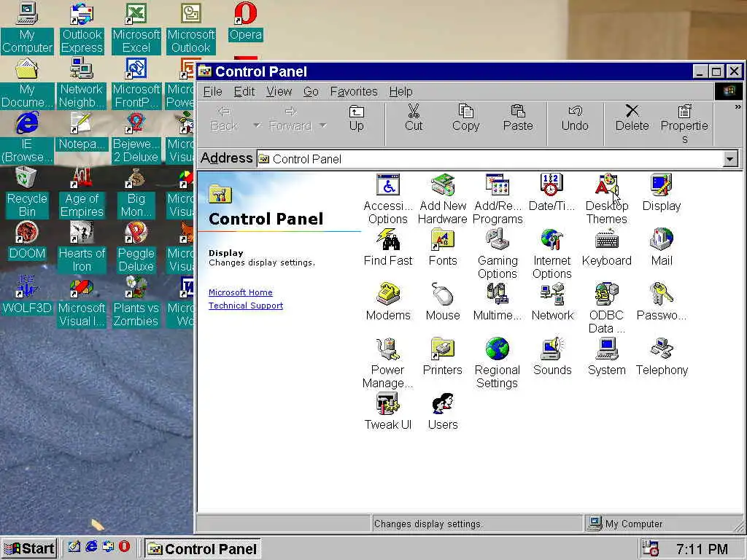Expand the Address bar dropdown arrow
Image resolution: width=747 pixels, height=560 pixels.
[729, 159]
